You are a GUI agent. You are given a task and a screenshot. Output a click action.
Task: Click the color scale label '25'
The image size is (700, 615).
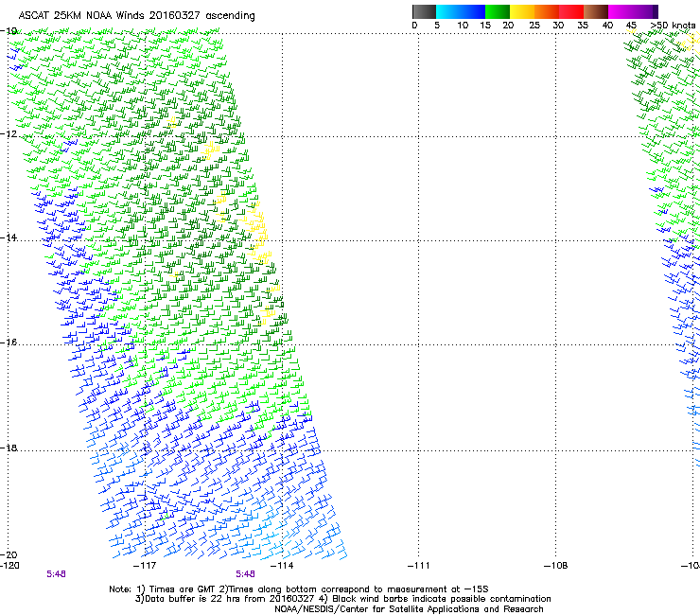(x=534, y=26)
